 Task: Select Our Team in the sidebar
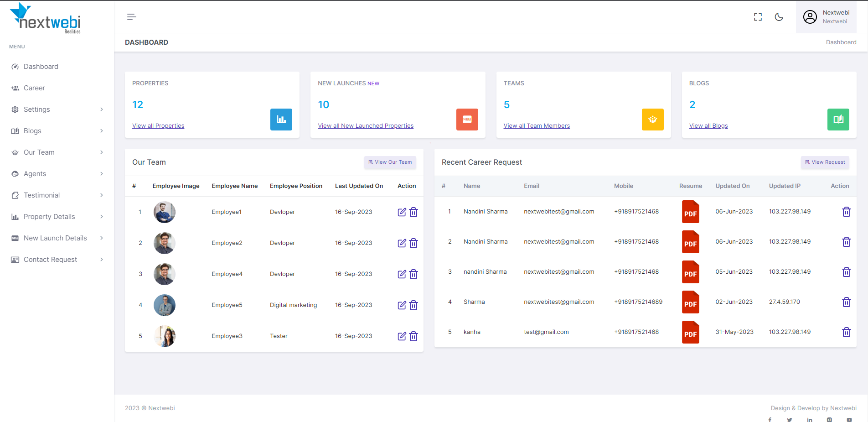[x=39, y=152]
